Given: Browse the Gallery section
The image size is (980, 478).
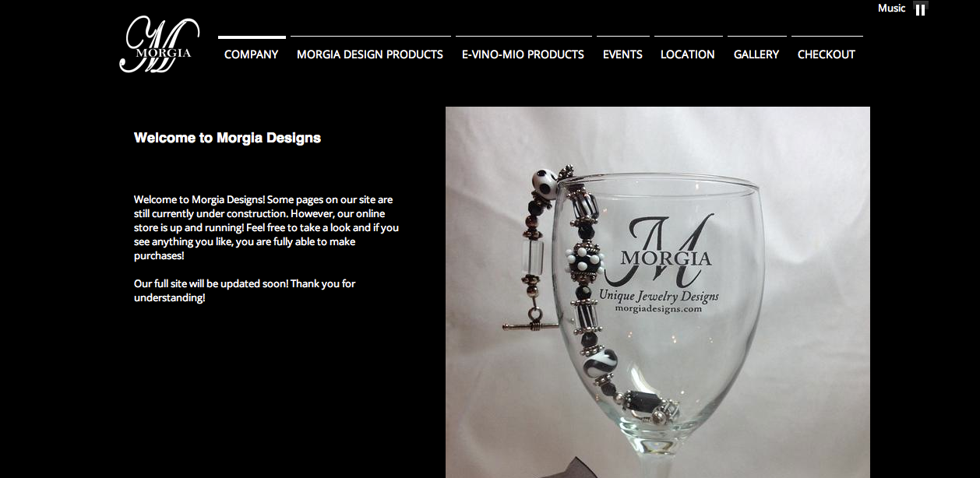Looking at the screenshot, I should coord(756,54).
